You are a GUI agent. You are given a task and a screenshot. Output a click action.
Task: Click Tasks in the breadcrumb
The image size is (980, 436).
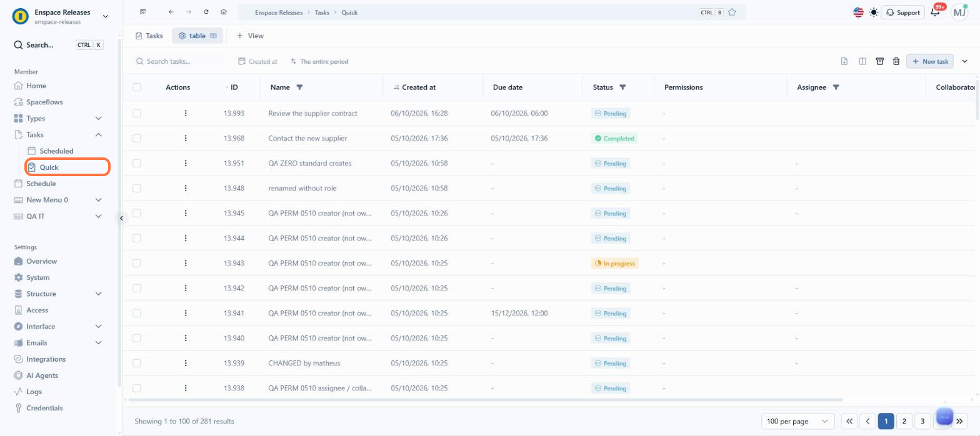pos(322,12)
